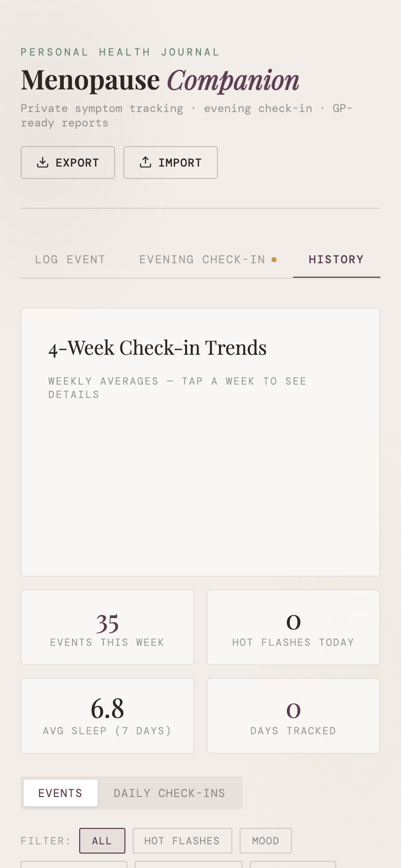The height and width of the screenshot is (868, 401).
Task: Filter events by Hot Flashes
Action: click(x=182, y=840)
